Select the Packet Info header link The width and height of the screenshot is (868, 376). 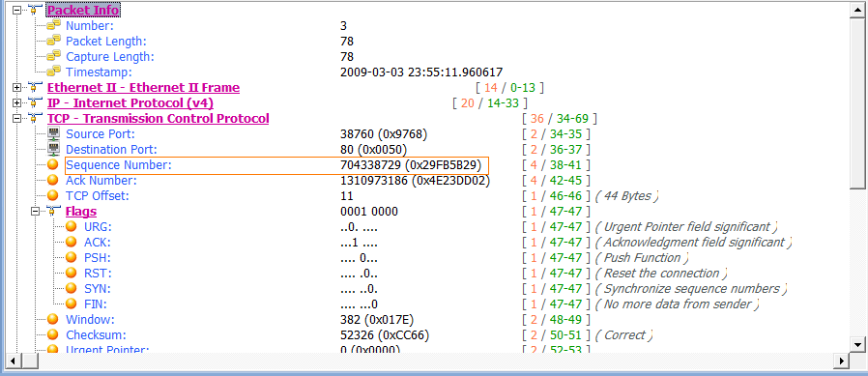pos(83,10)
